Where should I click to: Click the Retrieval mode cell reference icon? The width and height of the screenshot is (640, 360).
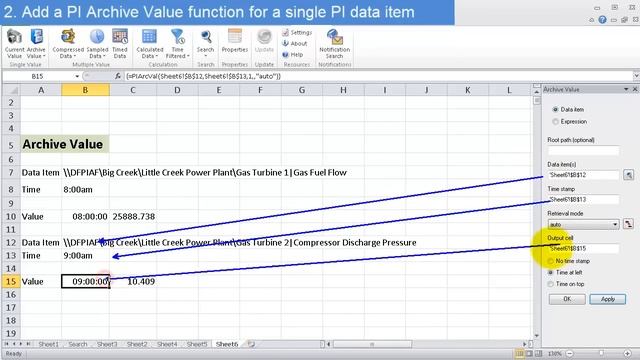click(628, 224)
